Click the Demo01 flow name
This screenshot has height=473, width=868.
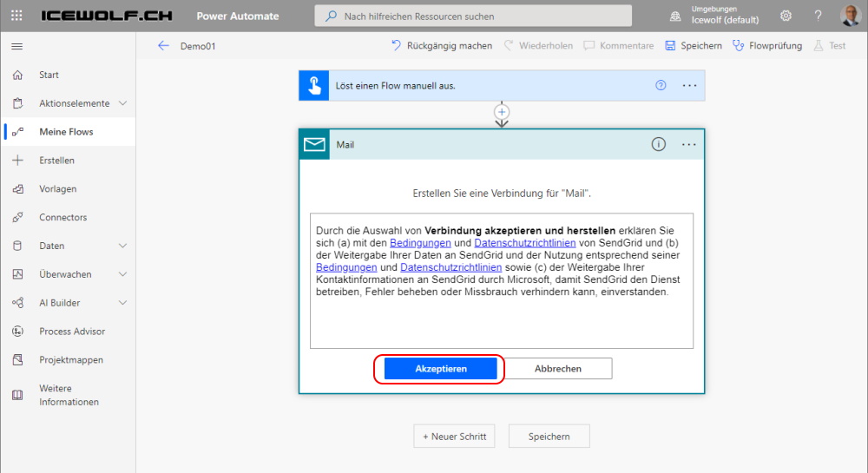pyautogui.click(x=198, y=46)
